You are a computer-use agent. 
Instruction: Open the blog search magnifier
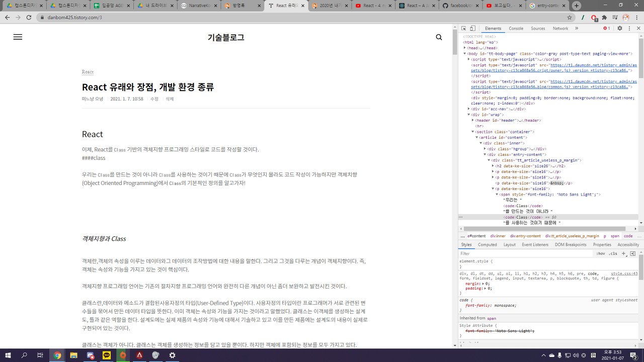(x=439, y=37)
